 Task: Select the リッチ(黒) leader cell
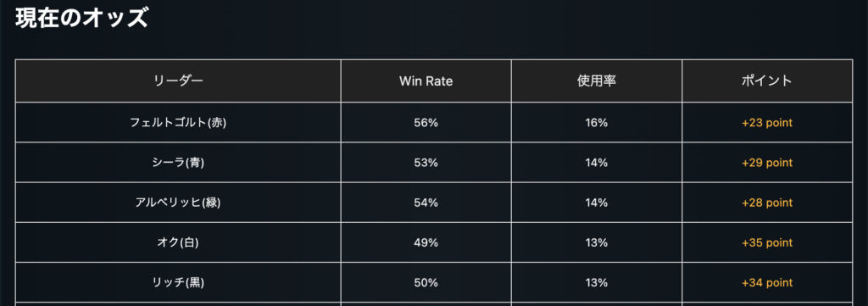coord(178,282)
